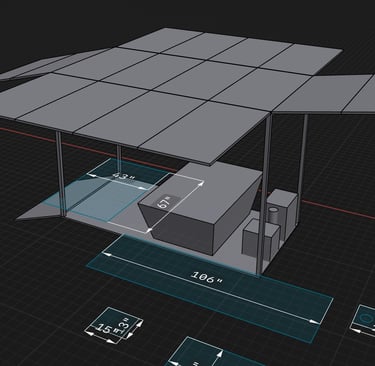
Task: Select the large gray box under canopy
Action: pos(200,208)
